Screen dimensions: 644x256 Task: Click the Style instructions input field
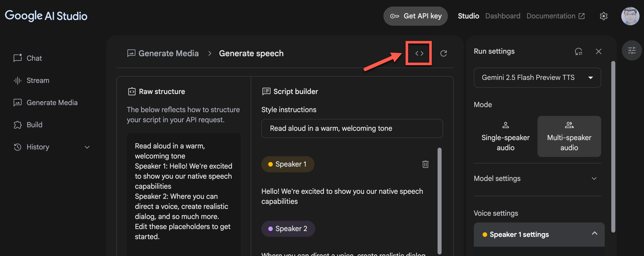352,129
